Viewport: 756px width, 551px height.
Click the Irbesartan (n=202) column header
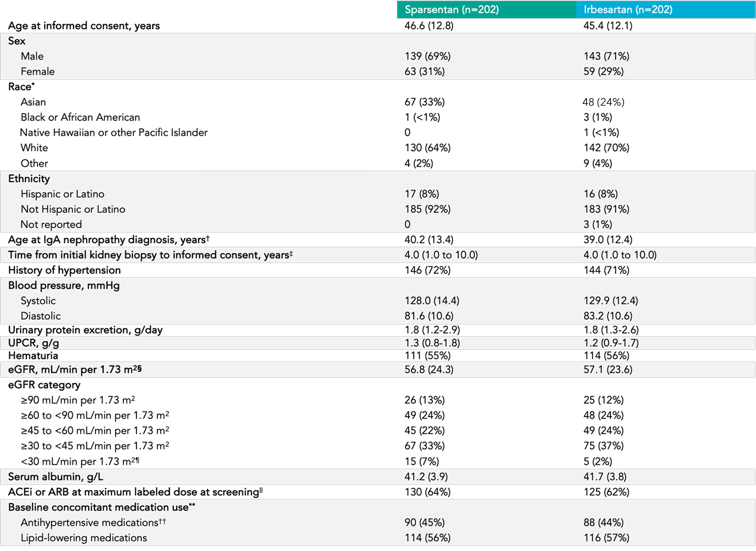pos(628,10)
